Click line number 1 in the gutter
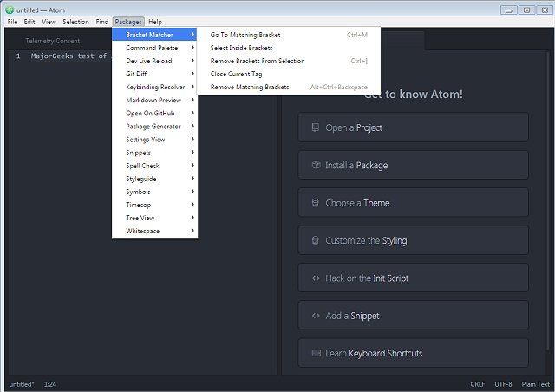555x392 pixels. (x=18, y=56)
